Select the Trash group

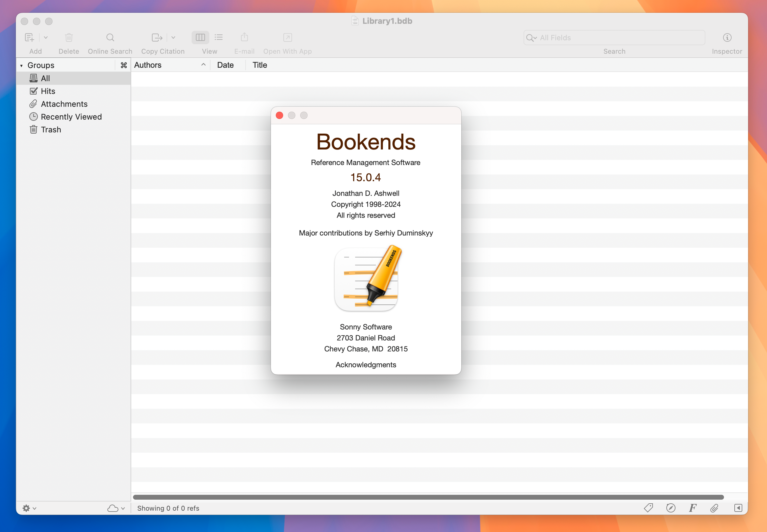click(x=73, y=130)
